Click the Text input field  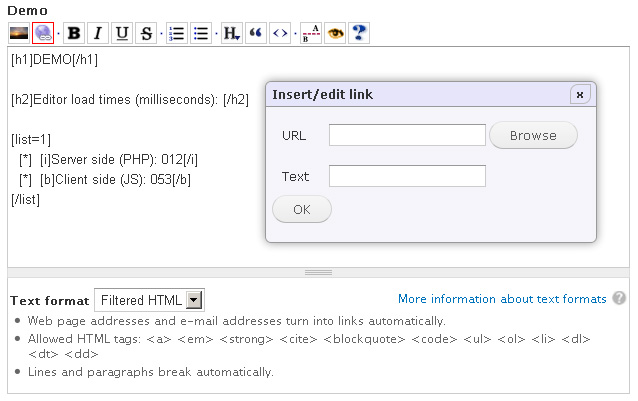click(x=407, y=176)
